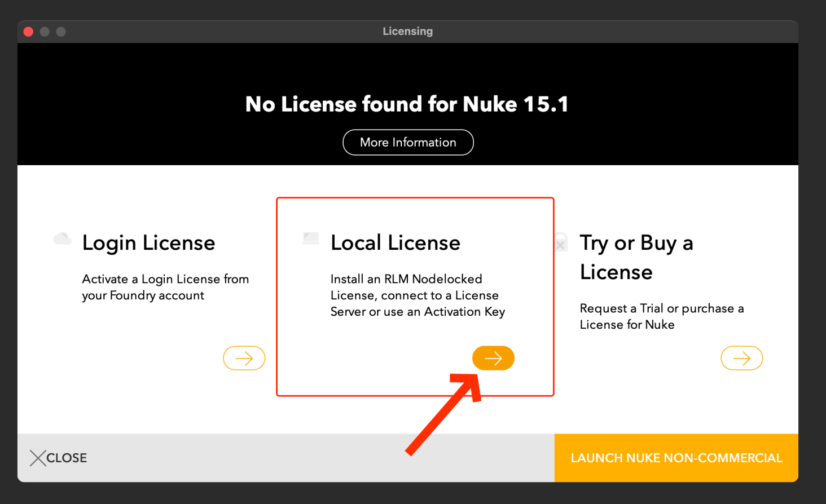Click the Login License arrow button
This screenshot has width=826, height=504.
(244, 358)
